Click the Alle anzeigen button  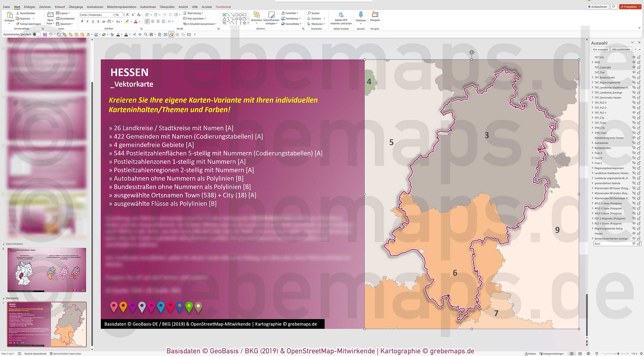click(x=600, y=49)
